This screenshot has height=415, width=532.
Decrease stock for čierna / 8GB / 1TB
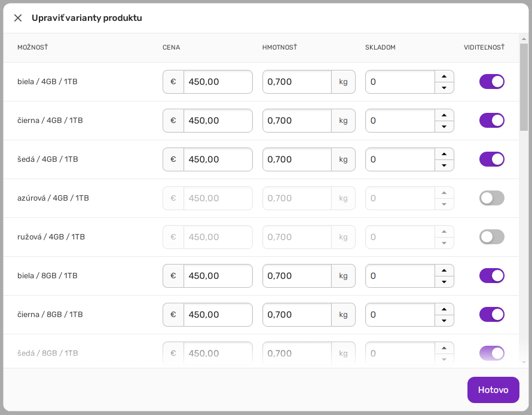[x=444, y=321]
